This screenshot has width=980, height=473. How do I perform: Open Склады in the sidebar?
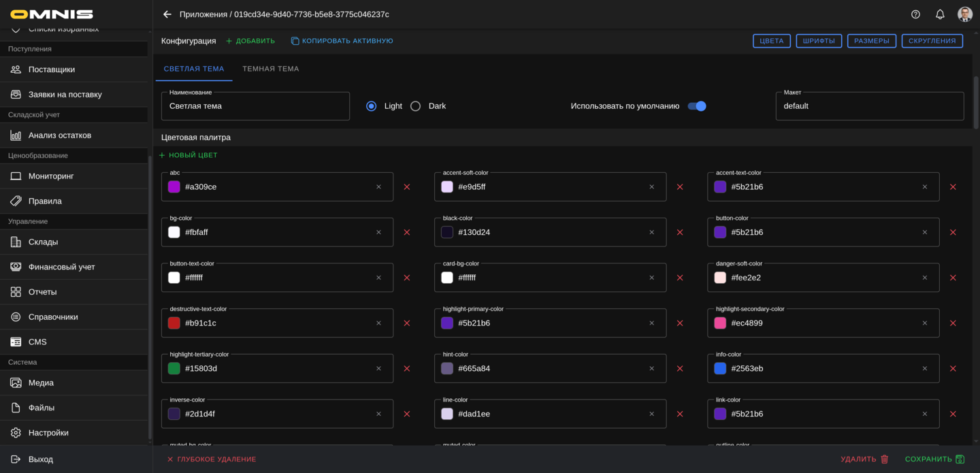pyautogui.click(x=43, y=242)
